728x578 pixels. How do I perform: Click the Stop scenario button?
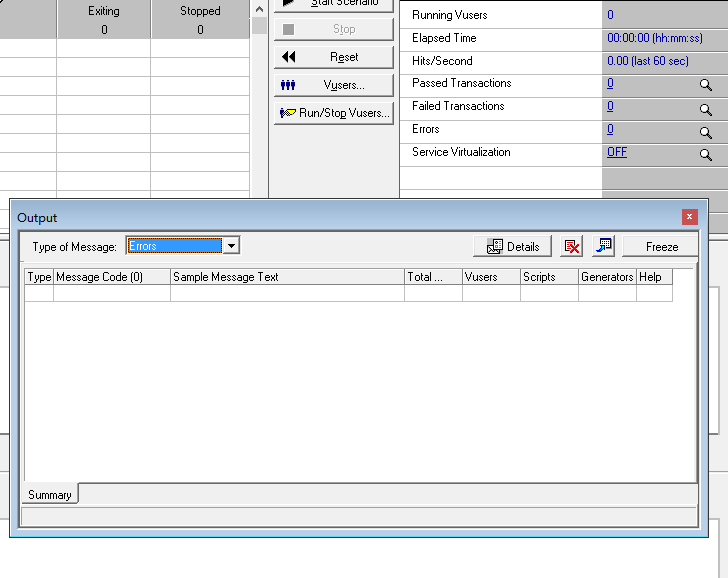pos(333,29)
